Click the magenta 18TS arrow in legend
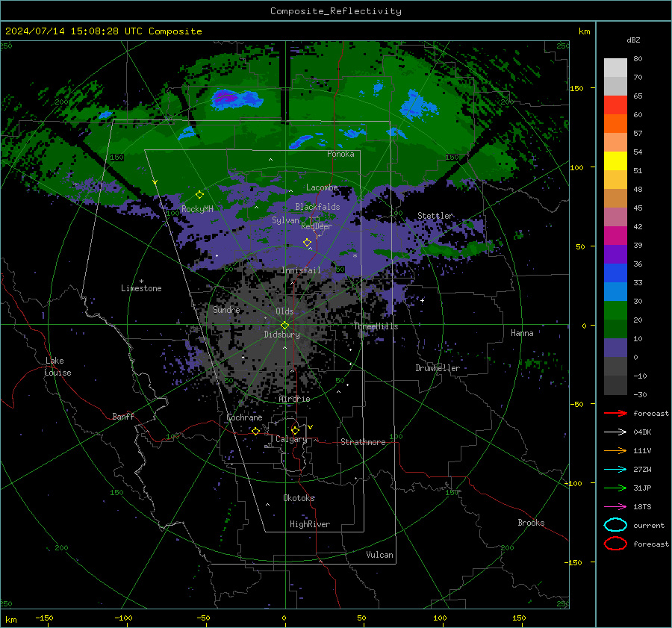Screen dimensions: 672x628 (615, 506)
